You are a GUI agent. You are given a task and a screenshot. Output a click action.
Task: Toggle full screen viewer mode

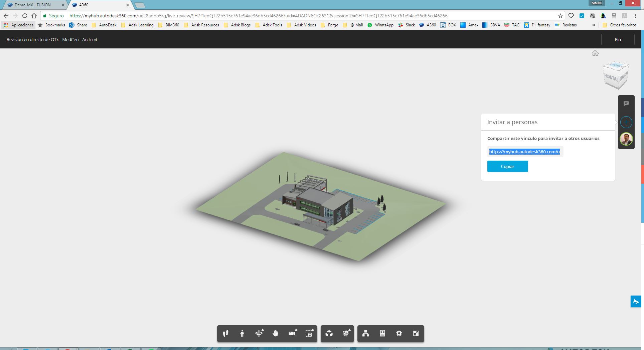416,333
